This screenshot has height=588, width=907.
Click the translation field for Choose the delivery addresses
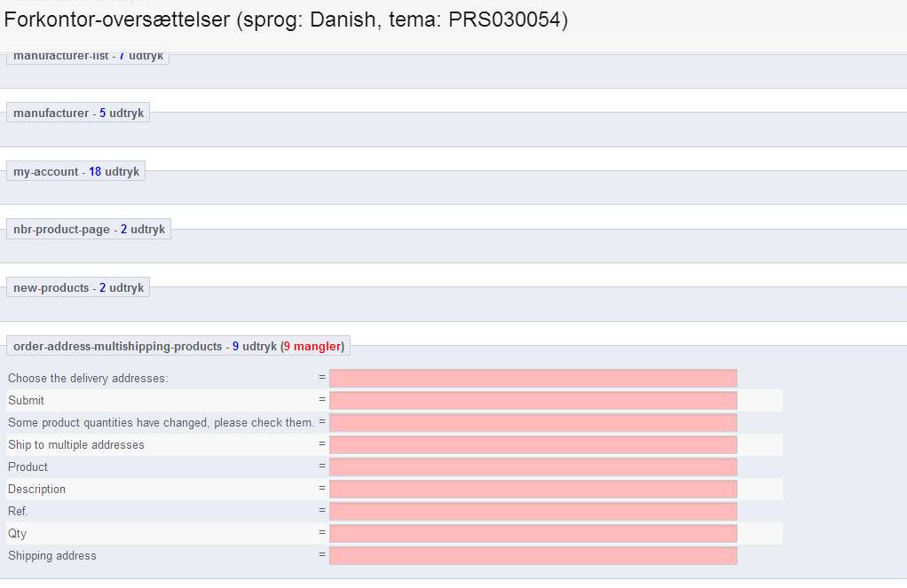(x=533, y=379)
